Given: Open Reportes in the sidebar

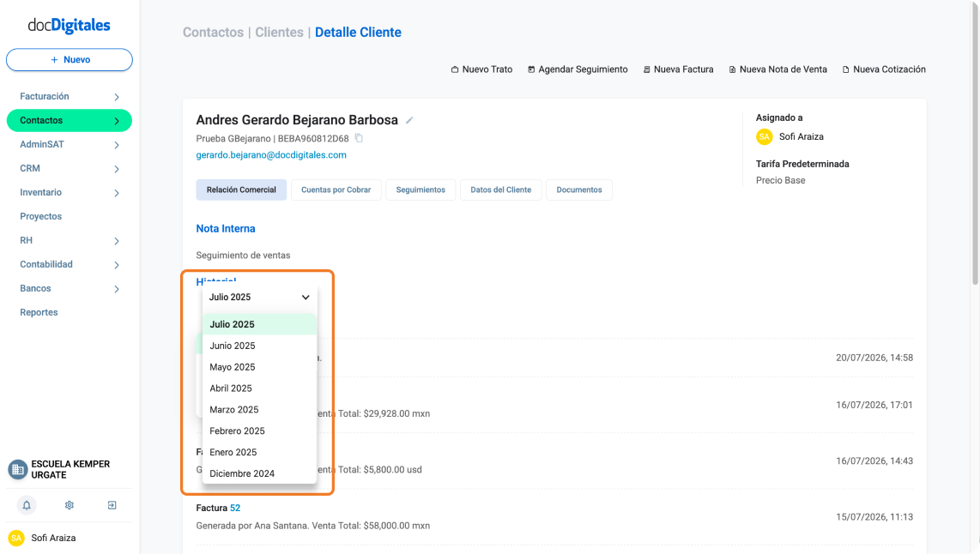Looking at the screenshot, I should (39, 312).
